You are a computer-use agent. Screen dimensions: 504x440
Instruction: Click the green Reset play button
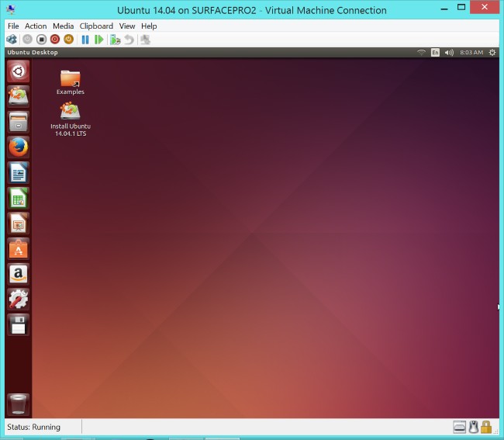(x=99, y=40)
